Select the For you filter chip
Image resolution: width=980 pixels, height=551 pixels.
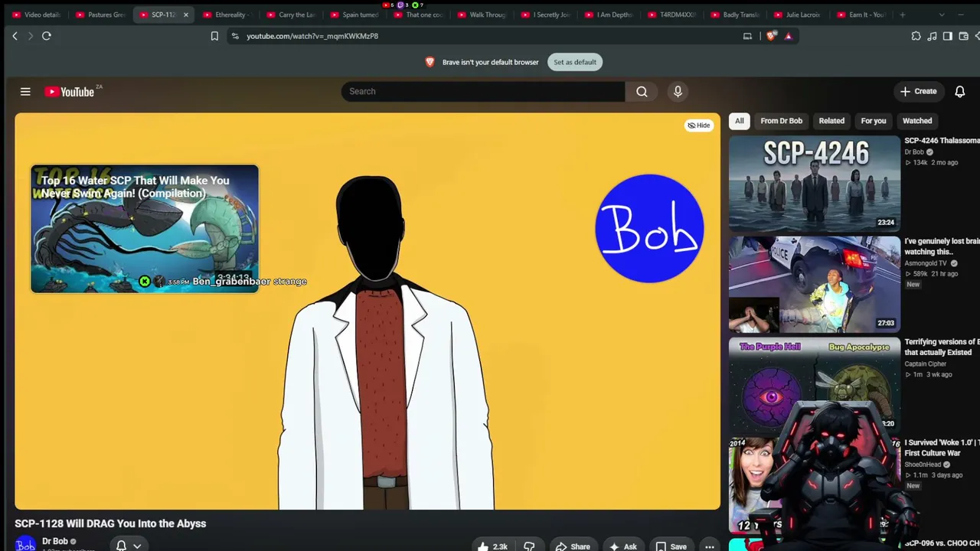873,121
